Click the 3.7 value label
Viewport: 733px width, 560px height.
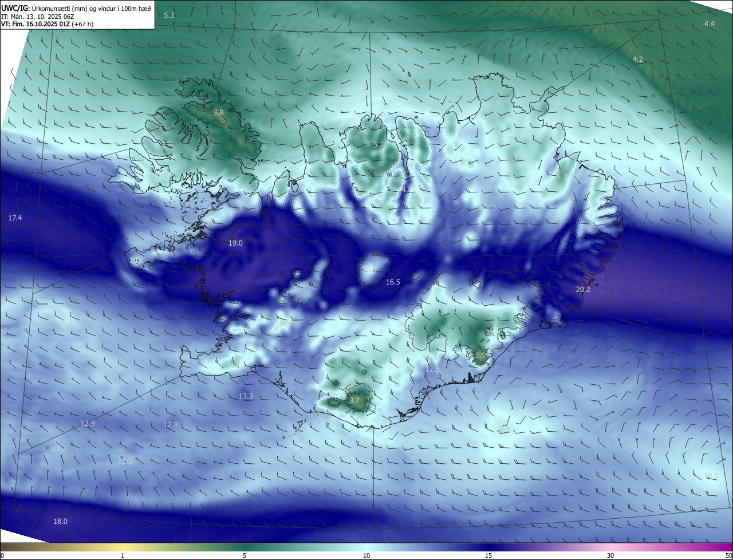pyautogui.click(x=354, y=401)
